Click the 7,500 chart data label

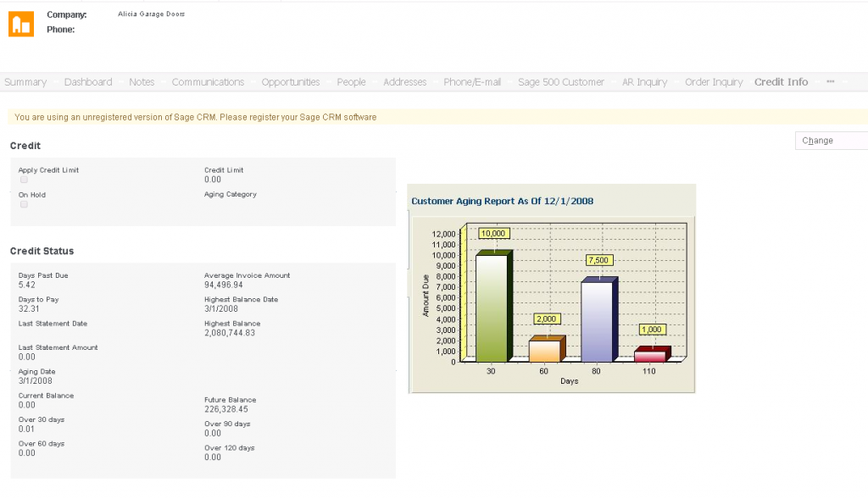598,260
